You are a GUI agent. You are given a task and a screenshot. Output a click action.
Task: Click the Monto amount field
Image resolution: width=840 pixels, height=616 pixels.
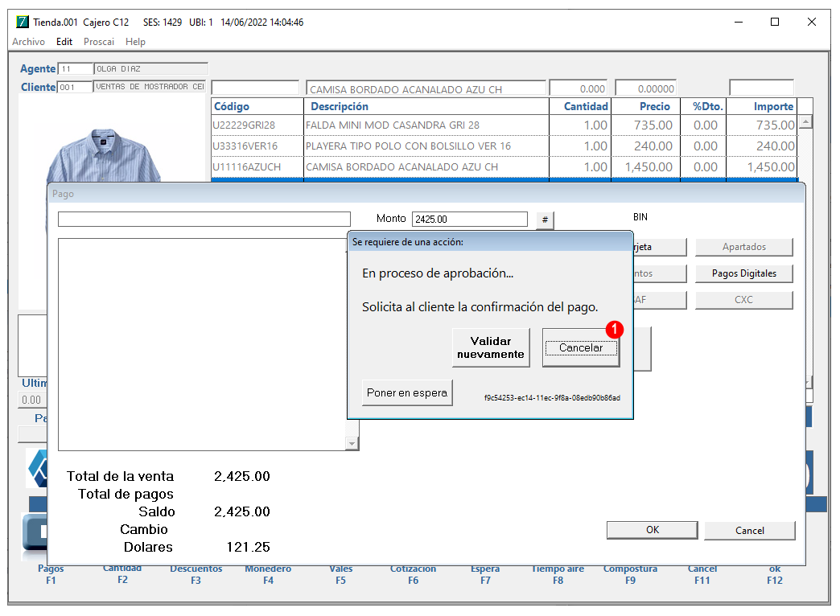(470, 219)
